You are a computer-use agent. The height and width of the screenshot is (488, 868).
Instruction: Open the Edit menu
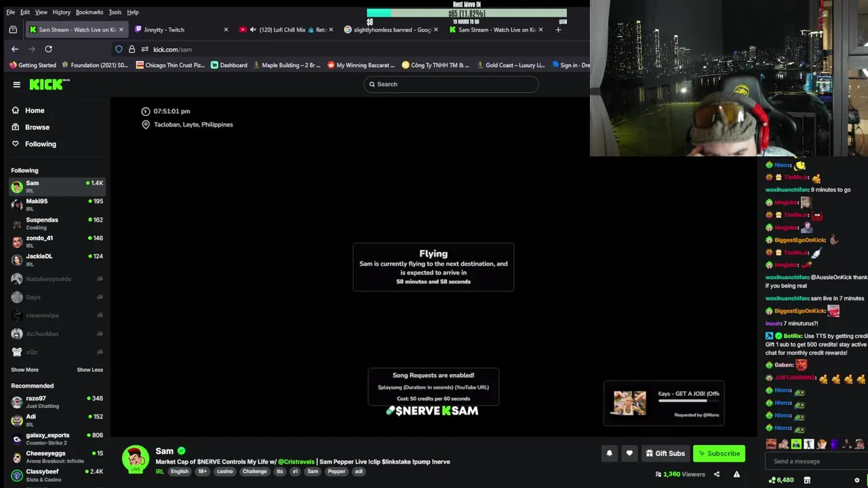[x=24, y=12]
